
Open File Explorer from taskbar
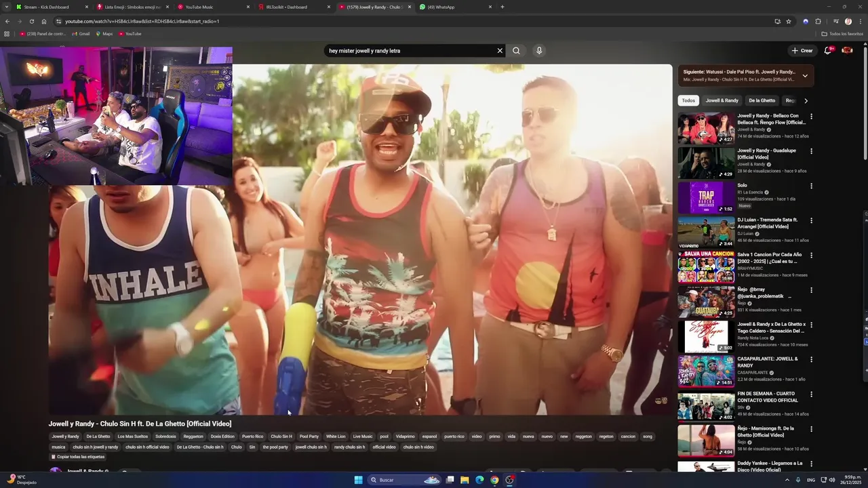tap(465, 480)
